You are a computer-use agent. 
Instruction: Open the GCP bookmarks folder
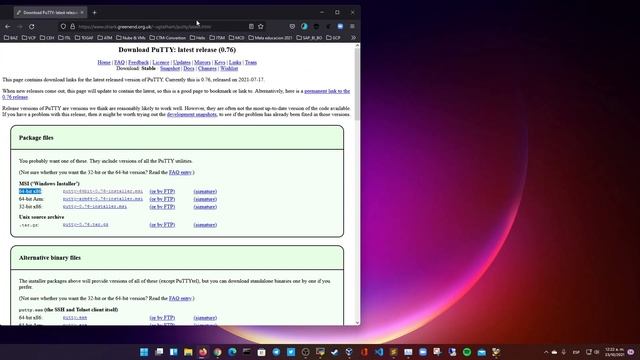point(333,38)
